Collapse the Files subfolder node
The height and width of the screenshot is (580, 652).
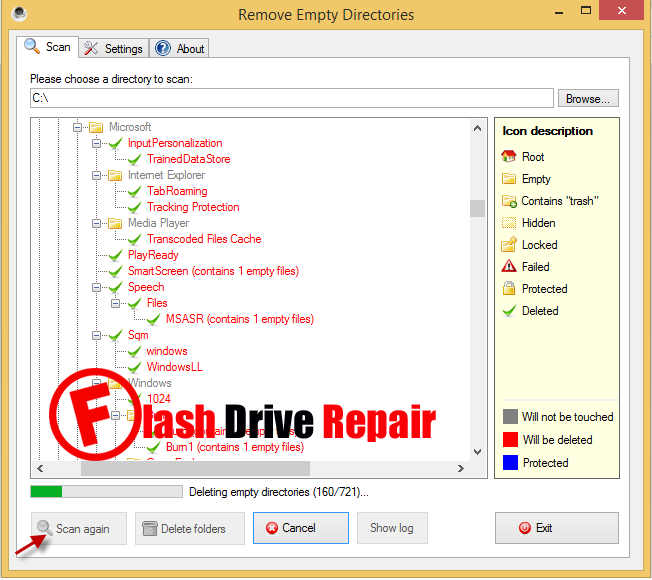pyautogui.click(x=116, y=304)
